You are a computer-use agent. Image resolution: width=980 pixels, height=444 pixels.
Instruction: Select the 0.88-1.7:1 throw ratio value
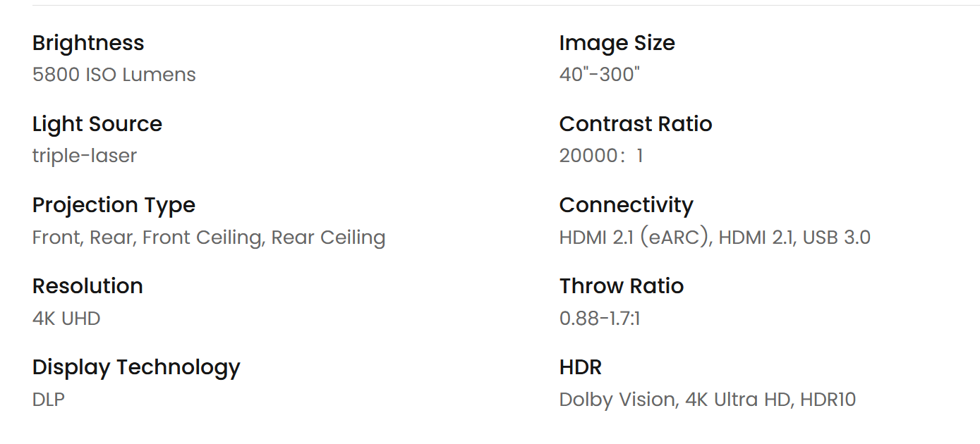coord(600,319)
